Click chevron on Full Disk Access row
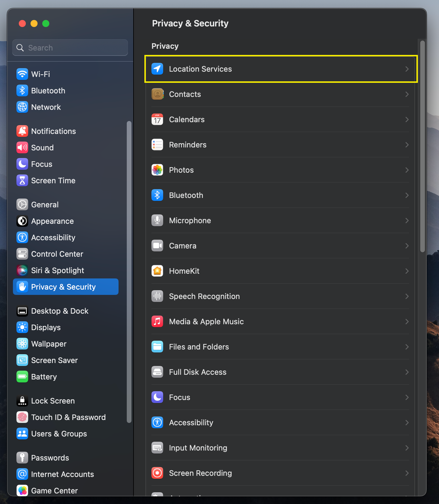 click(x=407, y=372)
